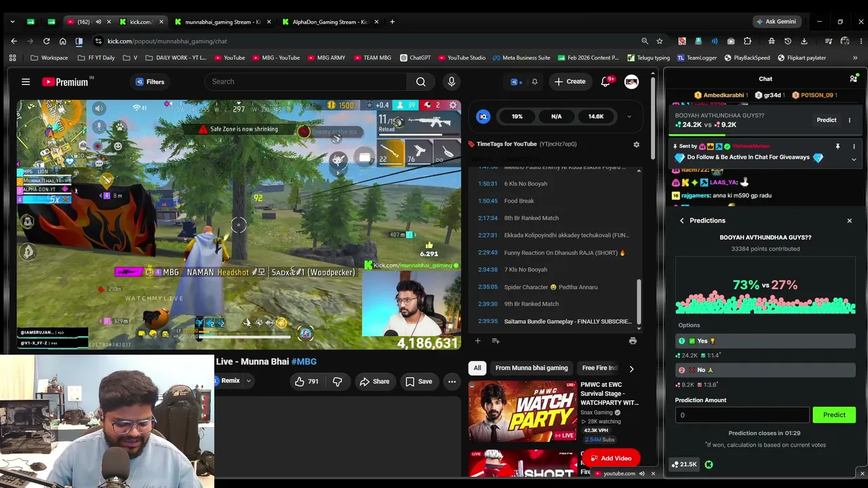Save the video to a playlist
The image size is (868, 488).
pos(418,382)
